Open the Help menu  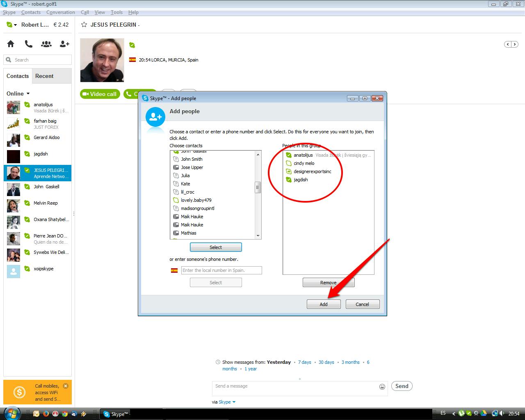[x=133, y=12]
